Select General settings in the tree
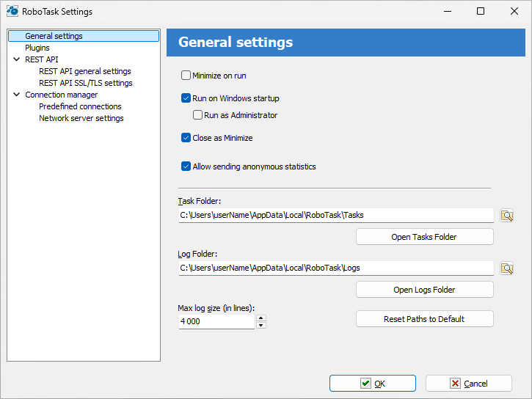This screenshot has width=532, height=399. pos(84,36)
